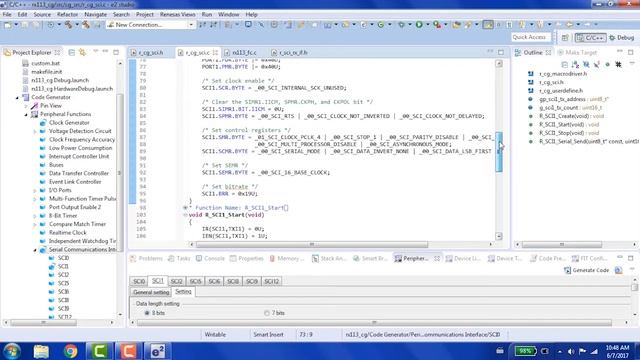Viewport: 640px width, 360px height.
Task: Open the Run button dropdown arrow
Action: [427, 25]
